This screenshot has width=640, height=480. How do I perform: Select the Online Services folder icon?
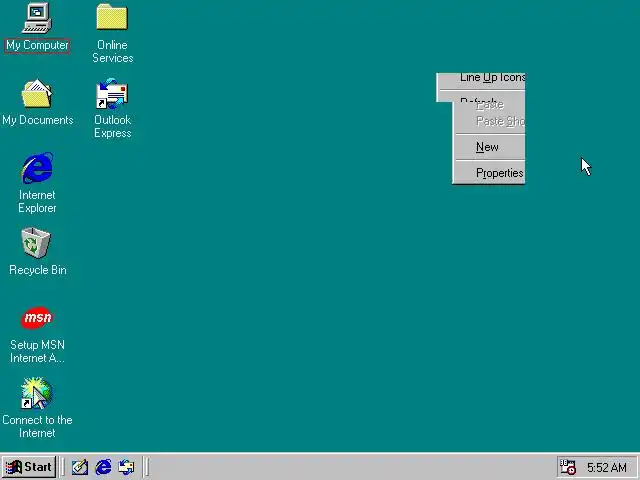coord(112,17)
